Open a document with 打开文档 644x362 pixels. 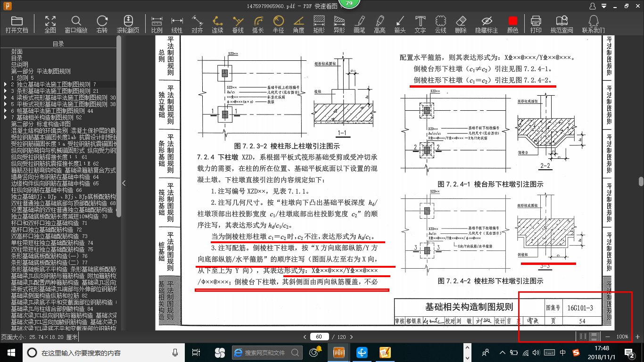click(17, 25)
